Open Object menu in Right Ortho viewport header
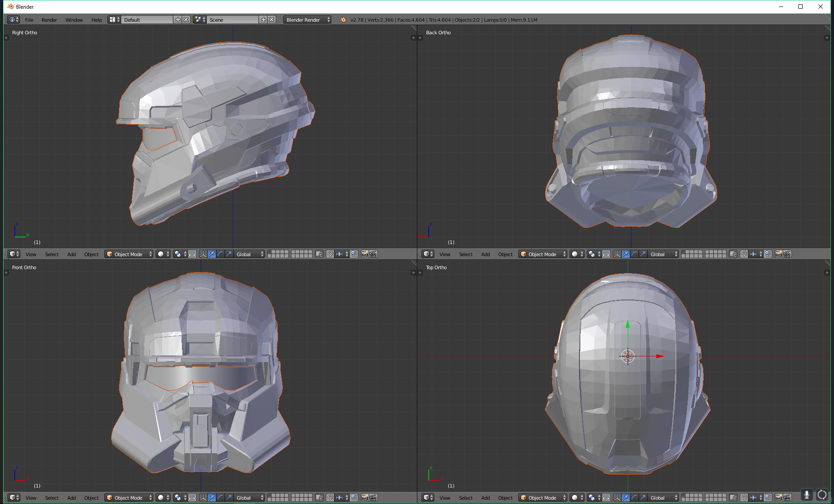834x504 pixels. coord(91,254)
